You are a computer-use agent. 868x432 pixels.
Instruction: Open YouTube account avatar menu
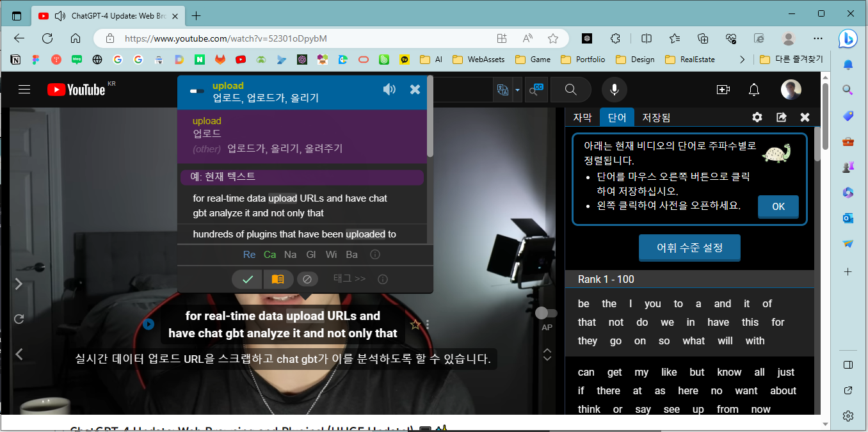tap(791, 90)
